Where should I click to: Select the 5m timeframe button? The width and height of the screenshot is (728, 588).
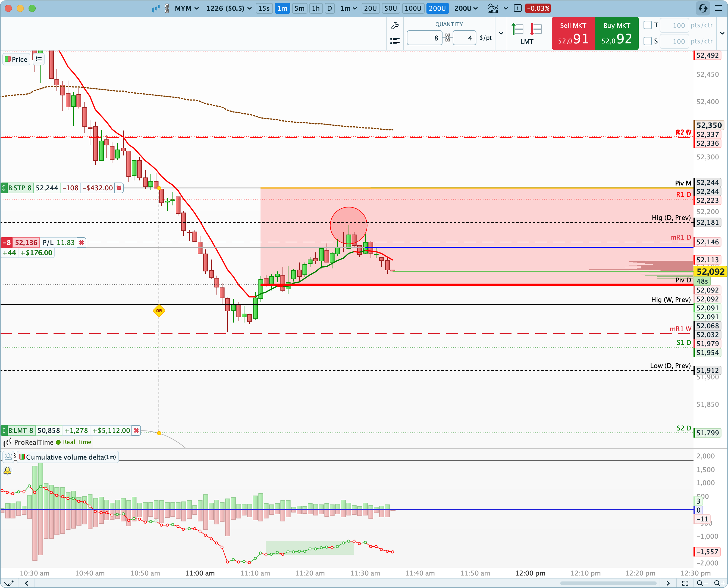pyautogui.click(x=299, y=8)
